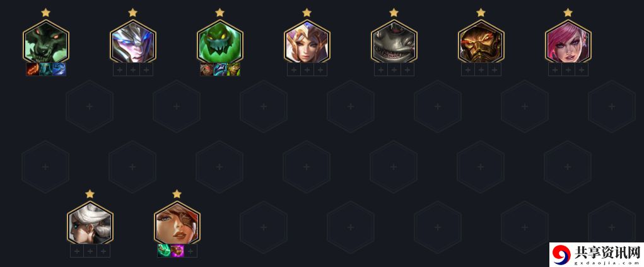Image resolution: width=644 pixels, height=267 pixels.
Task: Add item in first slot under Leona
Action: pos(294,69)
